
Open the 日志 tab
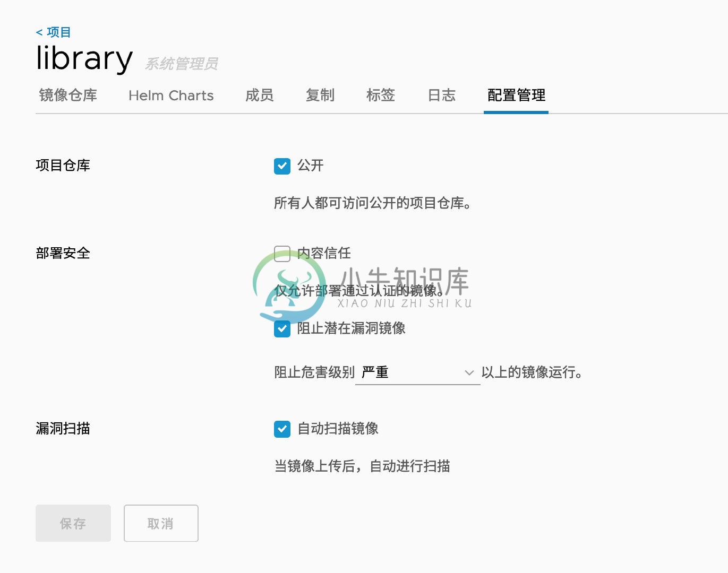(442, 95)
